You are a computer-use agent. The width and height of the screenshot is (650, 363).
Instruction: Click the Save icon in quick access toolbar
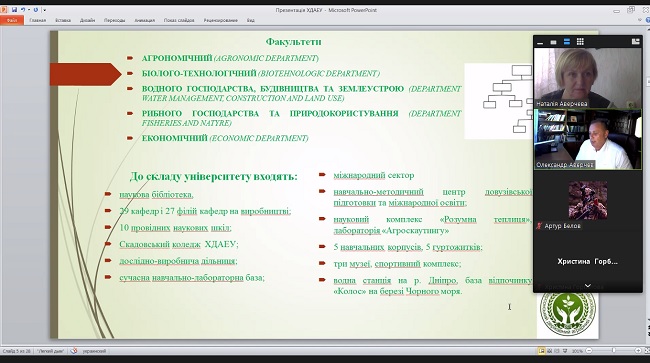[x=15, y=10]
